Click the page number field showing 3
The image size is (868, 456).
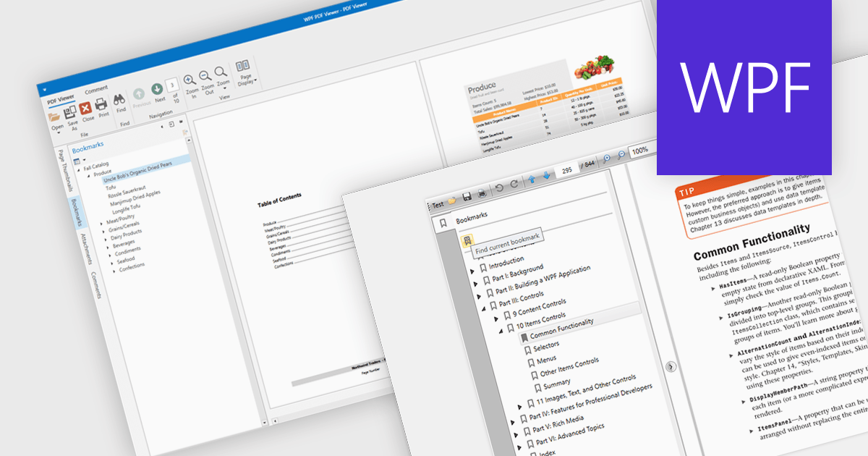(171, 85)
